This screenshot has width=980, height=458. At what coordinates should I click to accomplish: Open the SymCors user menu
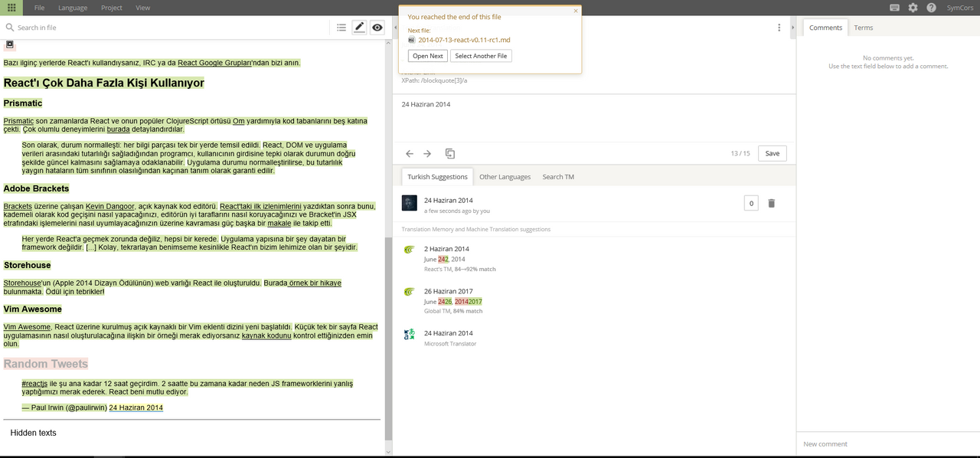[x=959, y=8]
